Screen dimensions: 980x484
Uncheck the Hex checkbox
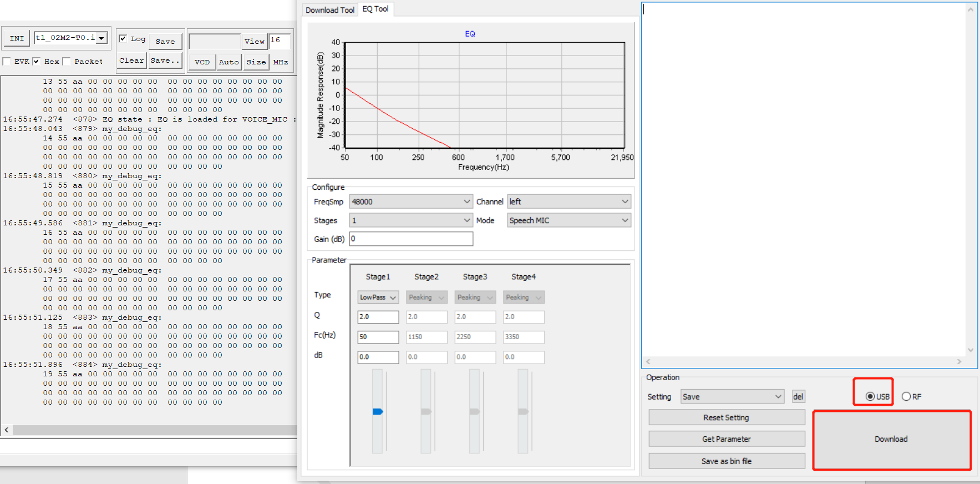[x=37, y=62]
